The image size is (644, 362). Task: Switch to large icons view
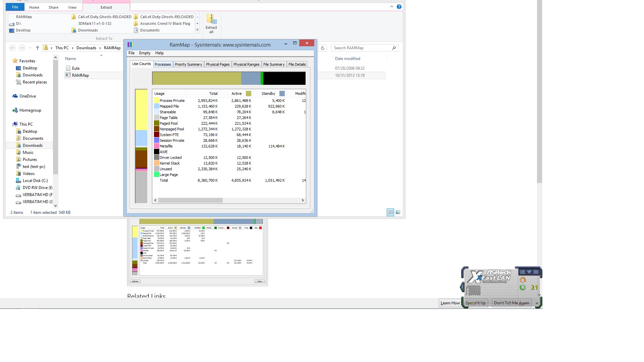398,212
